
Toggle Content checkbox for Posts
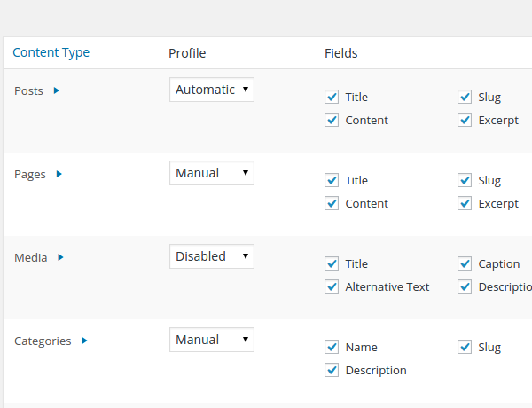(x=332, y=120)
